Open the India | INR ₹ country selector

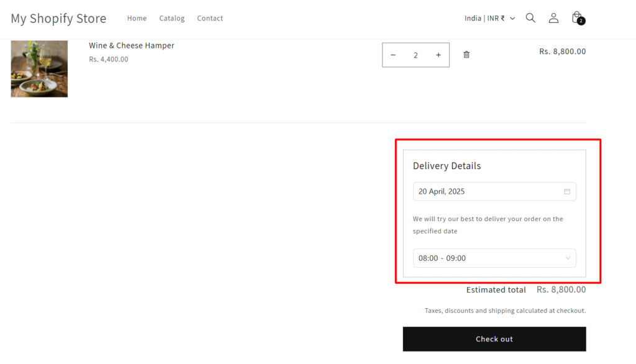(x=484, y=19)
